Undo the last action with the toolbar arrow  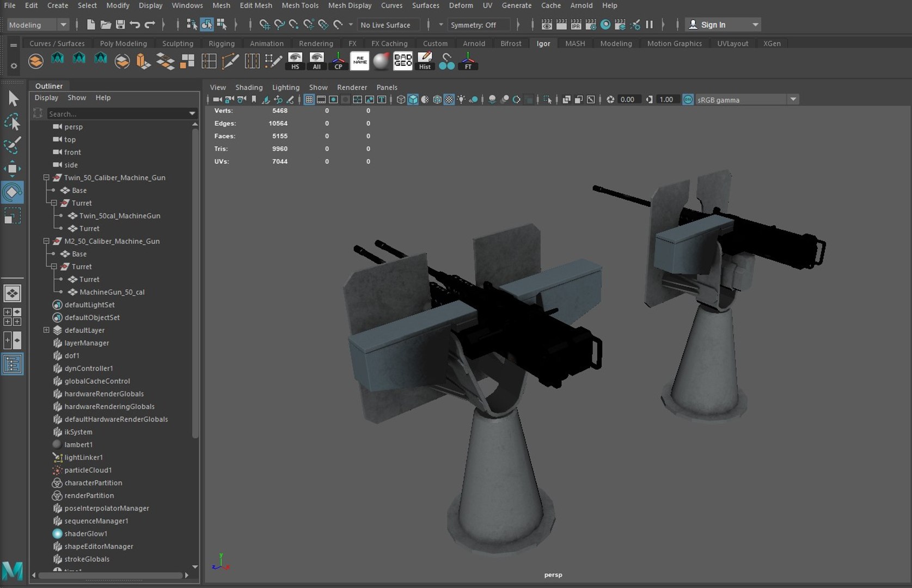pos(135,24)
